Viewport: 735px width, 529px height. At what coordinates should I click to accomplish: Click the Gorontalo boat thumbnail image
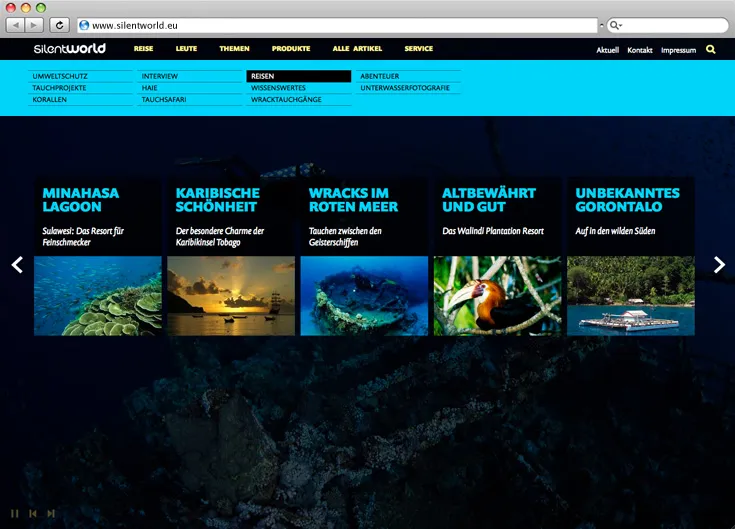631,296
